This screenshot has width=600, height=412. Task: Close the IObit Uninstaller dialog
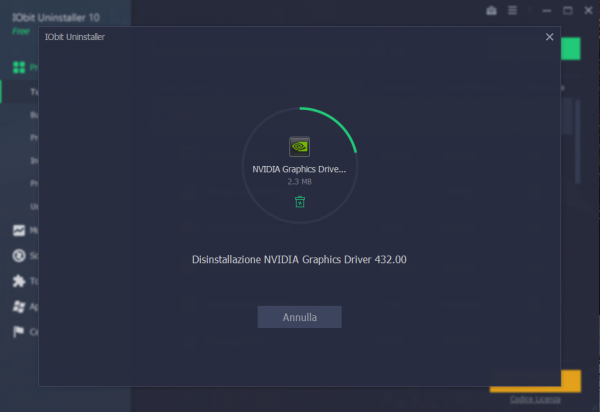549,37
